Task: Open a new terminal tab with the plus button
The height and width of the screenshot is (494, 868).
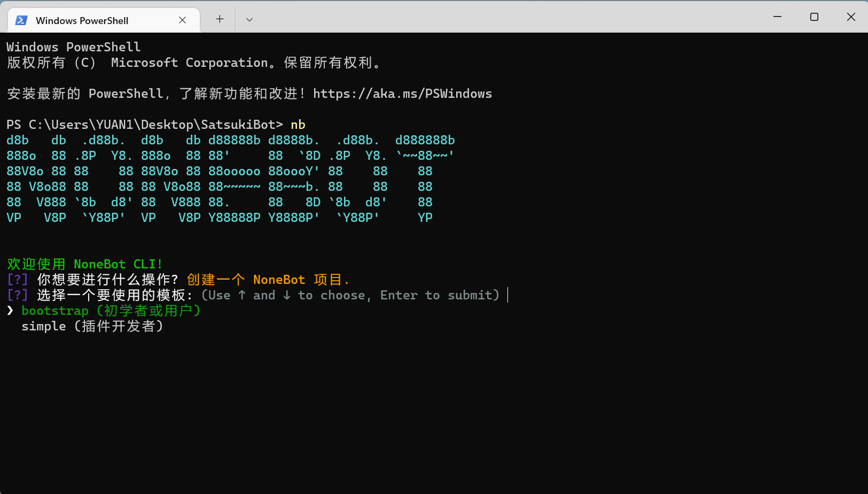Action: [x=220, y=19]
